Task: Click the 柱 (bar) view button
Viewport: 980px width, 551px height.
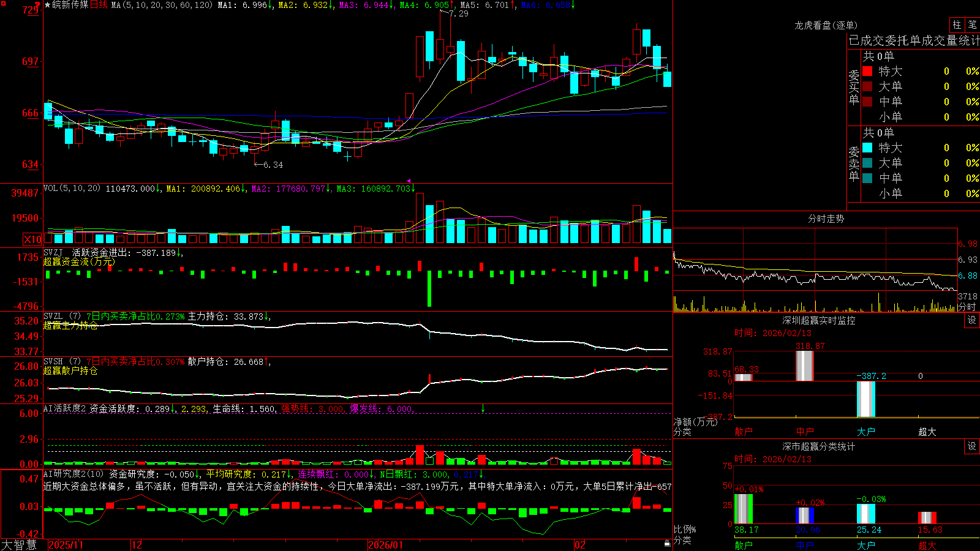Action: (957, 25)
